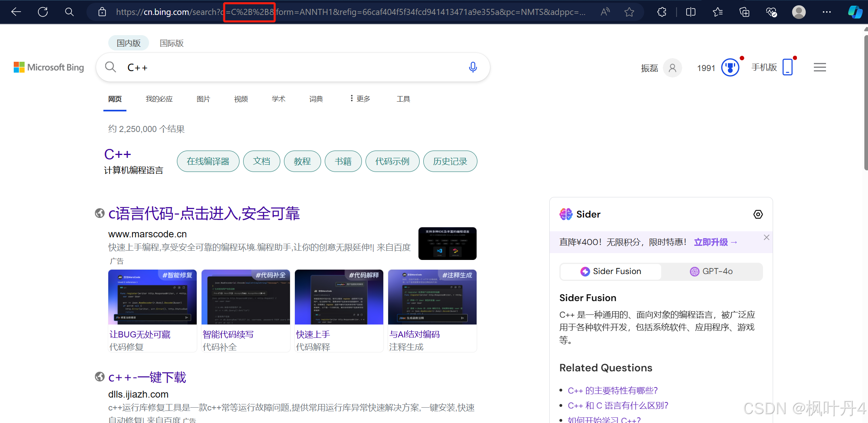
Task: Open the 快速上手 link
Action: 313,334
